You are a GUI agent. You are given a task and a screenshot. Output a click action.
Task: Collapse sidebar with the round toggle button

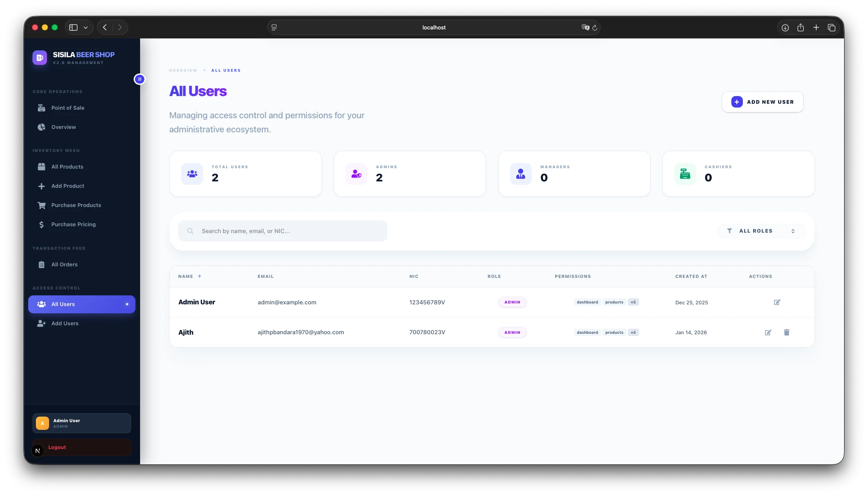(x=139, y=79)
